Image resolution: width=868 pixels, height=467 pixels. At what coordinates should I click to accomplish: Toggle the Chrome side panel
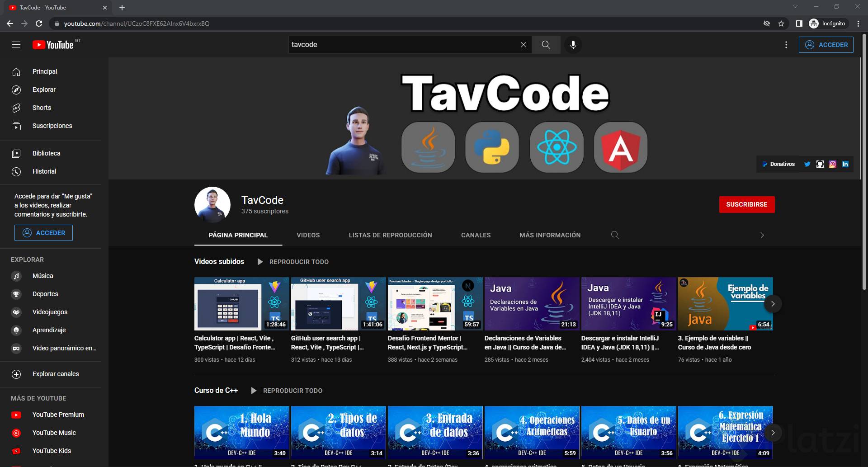point(799,24)
